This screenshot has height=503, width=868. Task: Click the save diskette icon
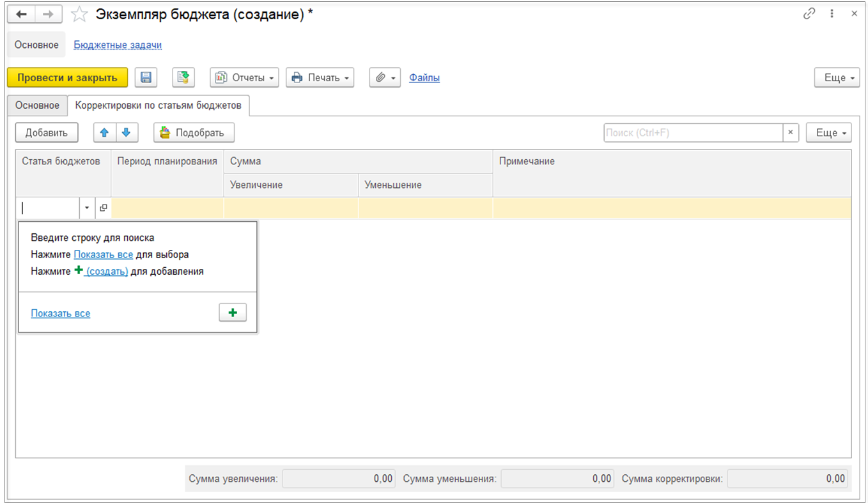(x=146, y=77)
